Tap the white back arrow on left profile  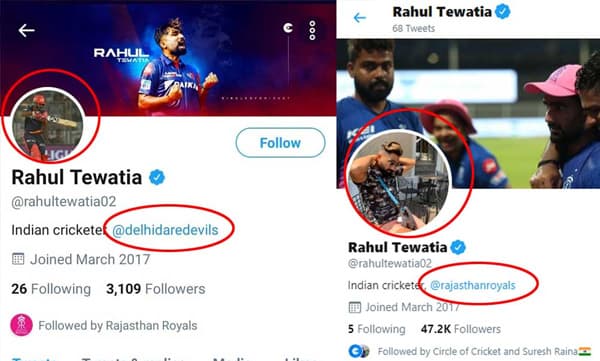pyautogui.click(x=26, y=30)
